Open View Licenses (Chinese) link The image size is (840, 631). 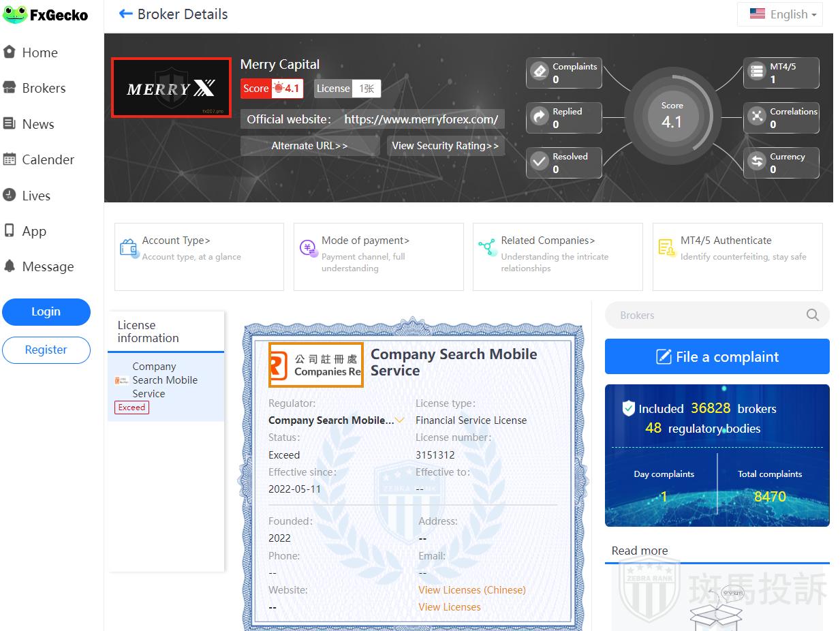pos(471,590)
